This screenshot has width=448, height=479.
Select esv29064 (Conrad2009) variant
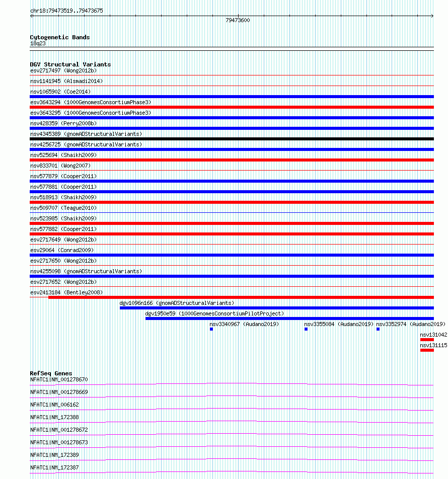[x=62, y=250]
